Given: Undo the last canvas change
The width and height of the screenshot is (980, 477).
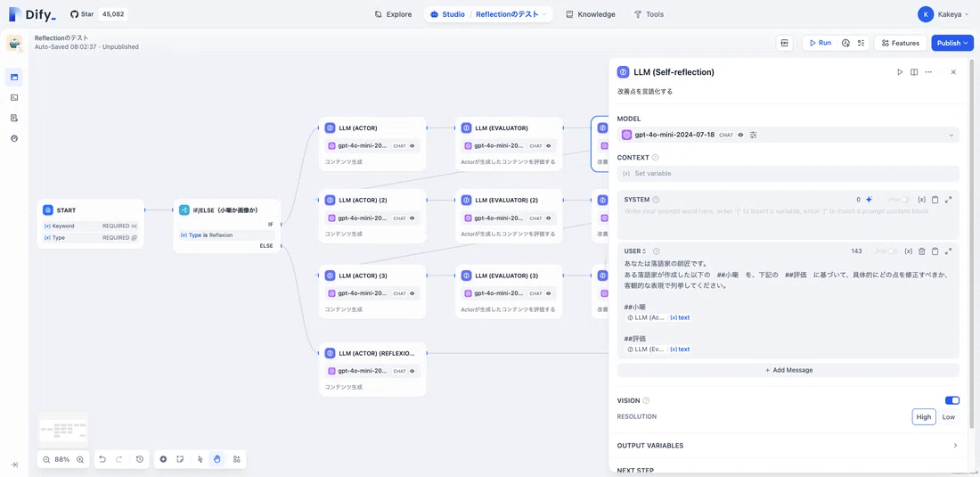Looking at the screenshot, I should (x=103, y=459).
